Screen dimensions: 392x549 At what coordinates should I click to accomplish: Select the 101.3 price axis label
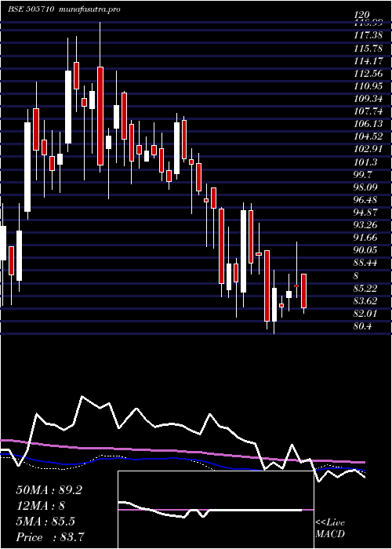(365, 162)
